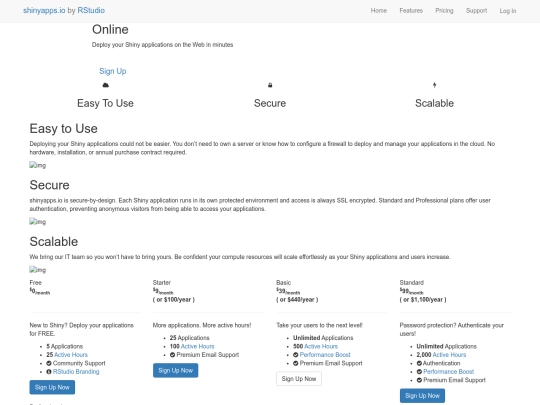Open Active Hours link in Starter plan

pos(197,346)
